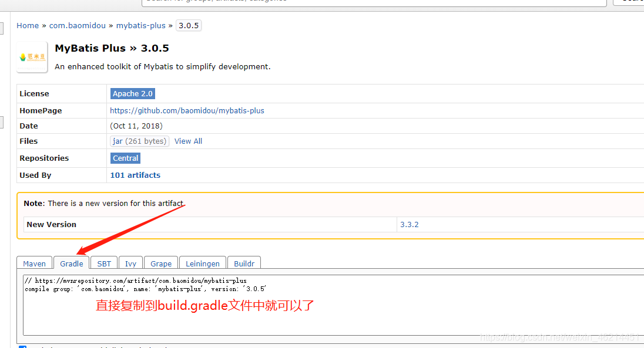The width and height of the screenshot is (644, 348).
Task: Go to com.baomidou group breadcrumb
Action: tap(77, 25)
